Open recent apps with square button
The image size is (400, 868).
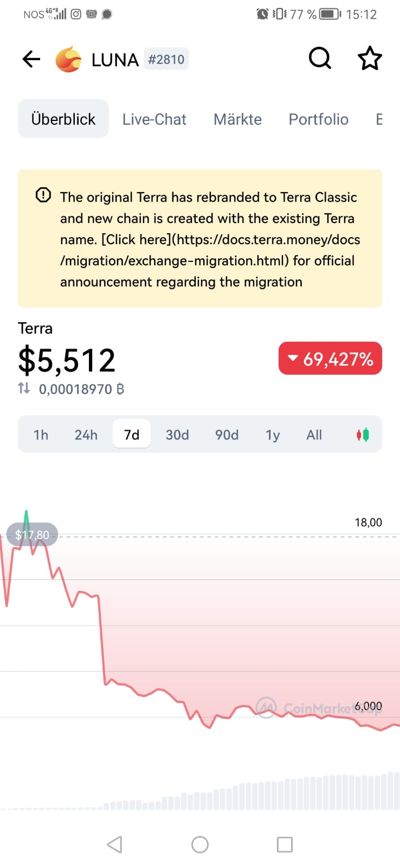pos(285,844)
